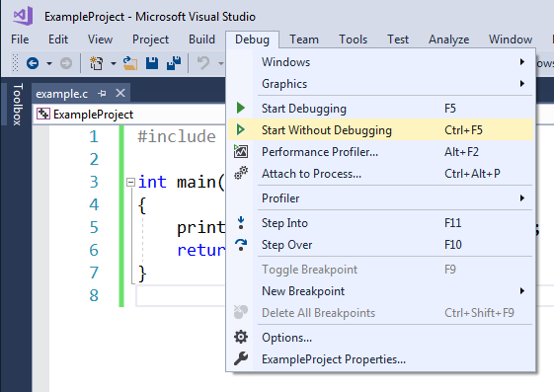
Task: Close the example.c tab
Action: pos(120,93)
